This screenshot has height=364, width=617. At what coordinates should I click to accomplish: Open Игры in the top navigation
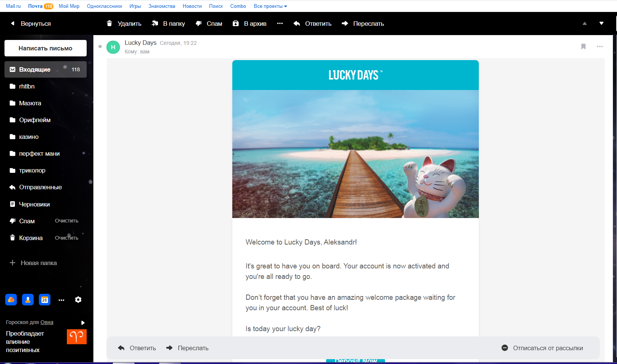tap(135, 6)
